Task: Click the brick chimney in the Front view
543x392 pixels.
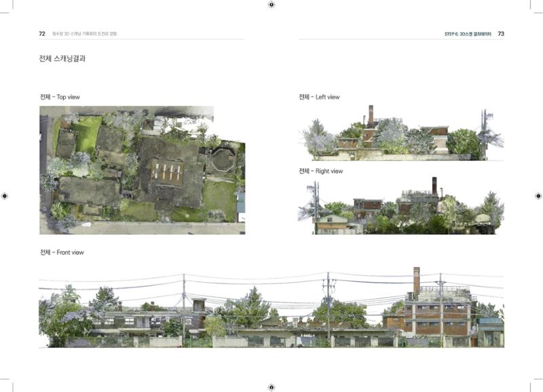Action: (417, 281)
